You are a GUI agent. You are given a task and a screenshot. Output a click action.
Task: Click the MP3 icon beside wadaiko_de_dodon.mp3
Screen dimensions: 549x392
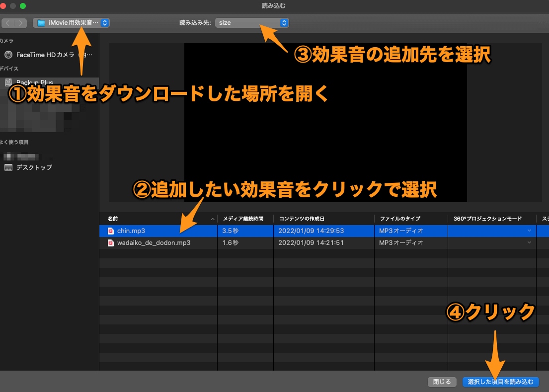(110, 243)
